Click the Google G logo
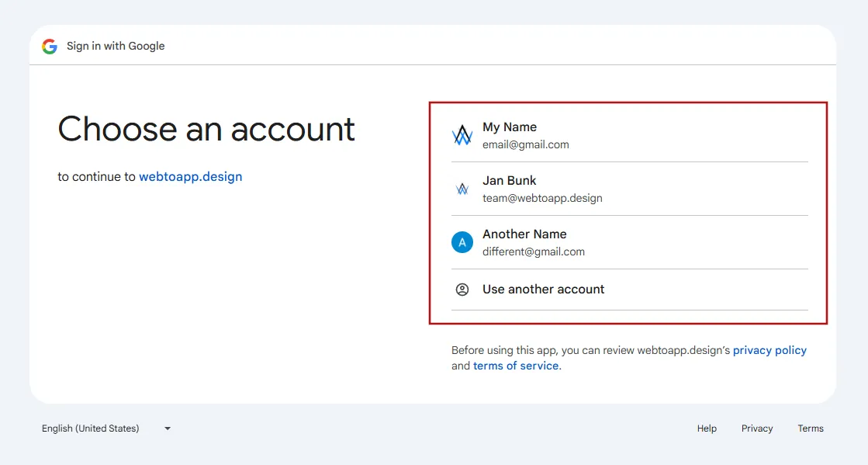 coord(49,46)
